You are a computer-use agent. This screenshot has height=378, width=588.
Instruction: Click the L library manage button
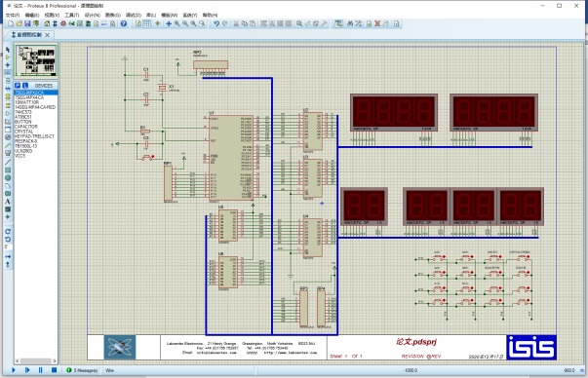pos(25,86)
